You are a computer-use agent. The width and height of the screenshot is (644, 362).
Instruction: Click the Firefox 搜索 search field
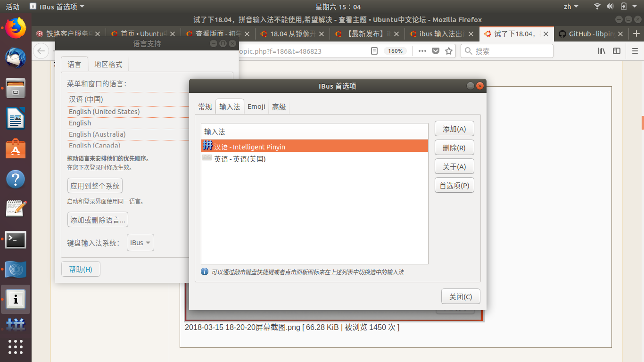[507, 51]
